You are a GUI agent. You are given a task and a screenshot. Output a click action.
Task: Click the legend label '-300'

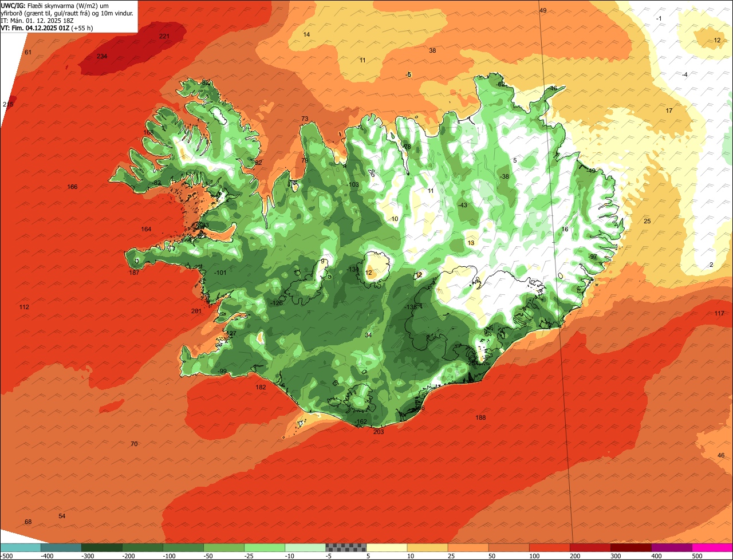88,556
